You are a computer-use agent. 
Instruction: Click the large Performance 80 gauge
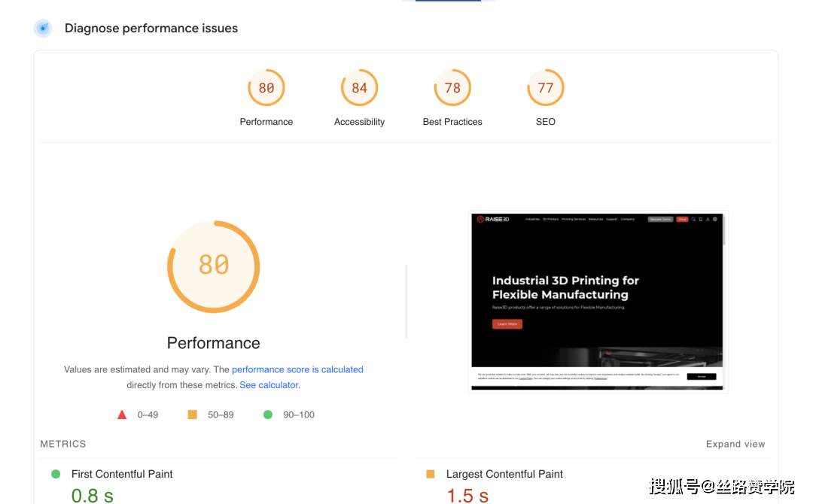[x=214, y=266]
